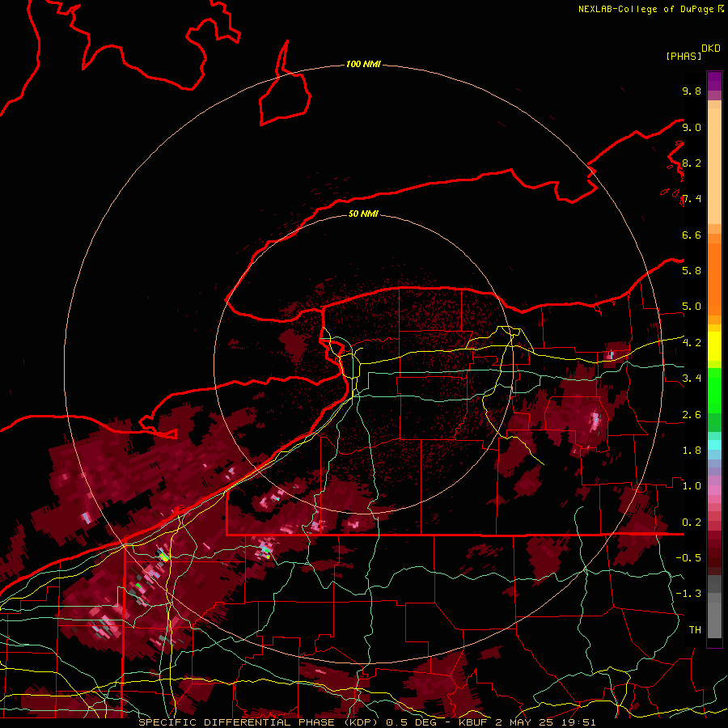
Task: Click the 9.0 value on the color scale
Action: (x=692, y=127)
